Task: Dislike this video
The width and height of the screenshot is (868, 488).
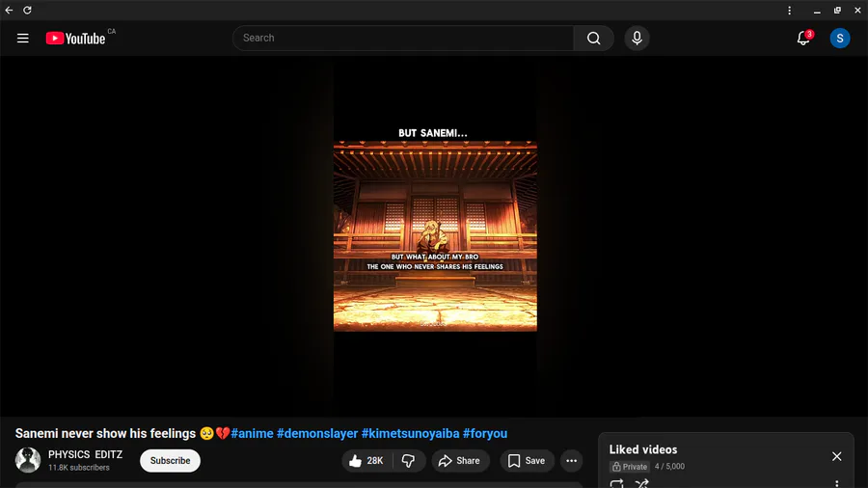Action: pos(409,460)
